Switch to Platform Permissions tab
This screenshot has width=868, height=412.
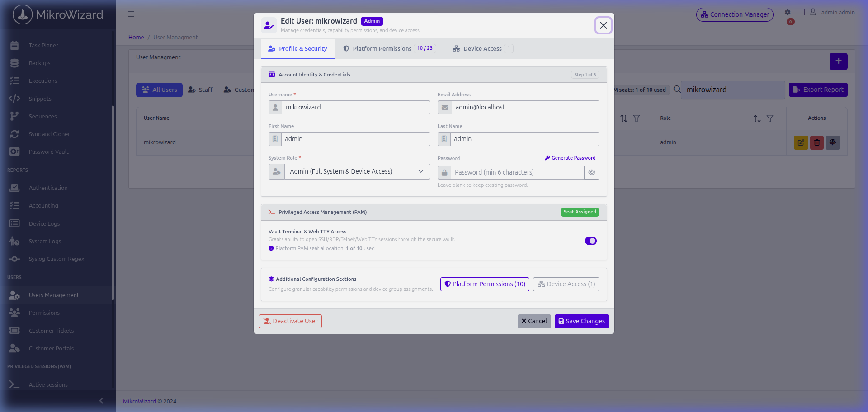(x=389, y=49)
